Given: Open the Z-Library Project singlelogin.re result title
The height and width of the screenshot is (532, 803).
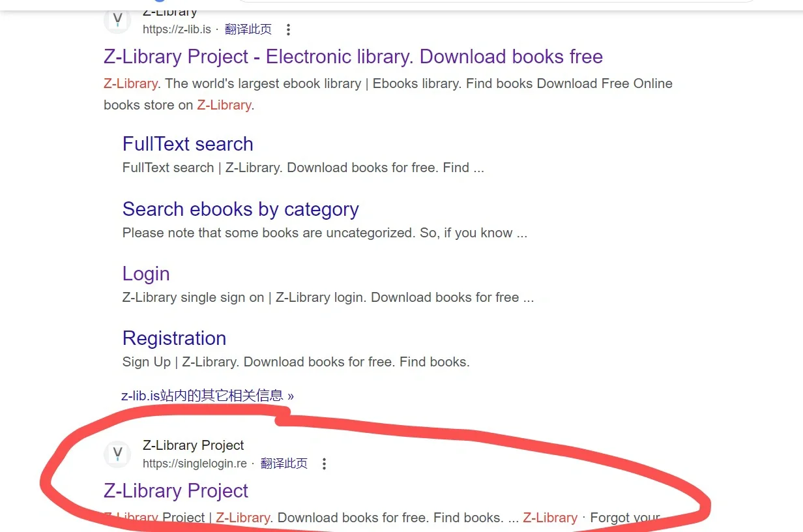Looking at the screenshot, I should (x=176, y=491).
